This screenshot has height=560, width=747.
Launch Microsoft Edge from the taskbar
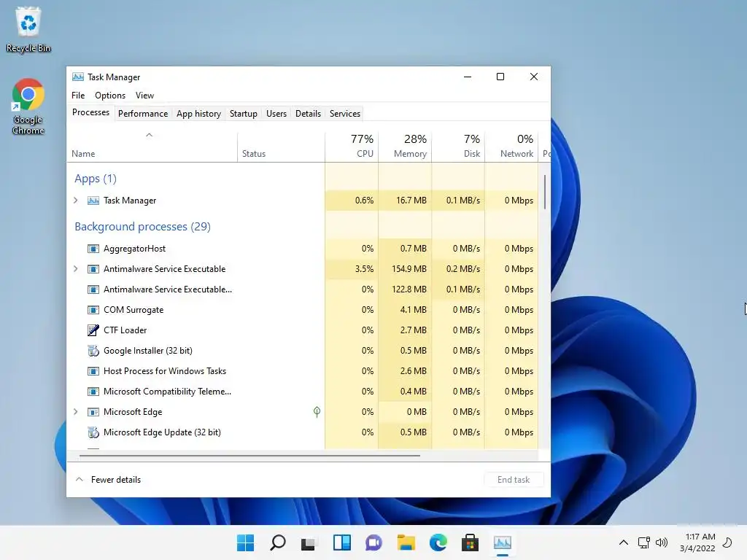(438, 542)
